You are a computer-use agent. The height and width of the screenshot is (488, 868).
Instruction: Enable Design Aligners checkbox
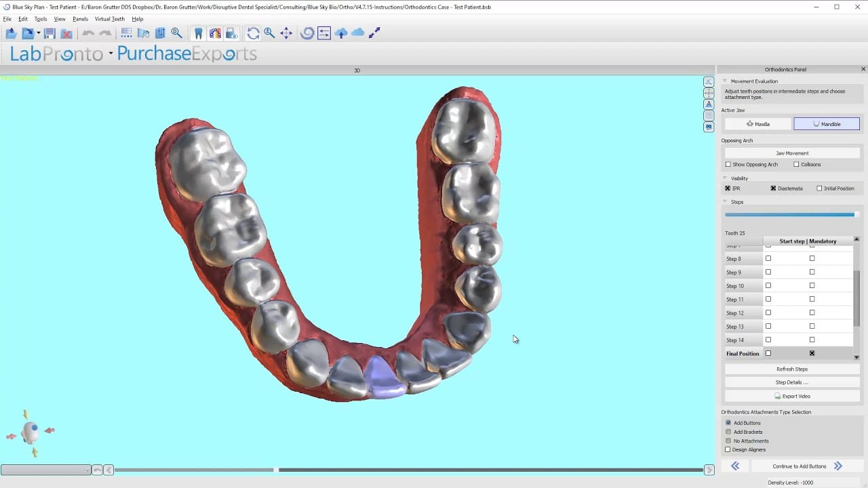[728, 449]
